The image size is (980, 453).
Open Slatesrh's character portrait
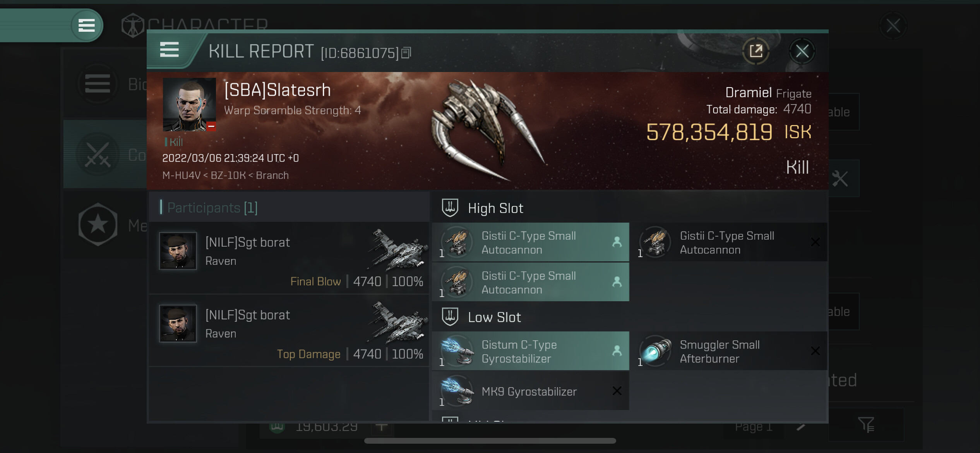coord(189,105)
